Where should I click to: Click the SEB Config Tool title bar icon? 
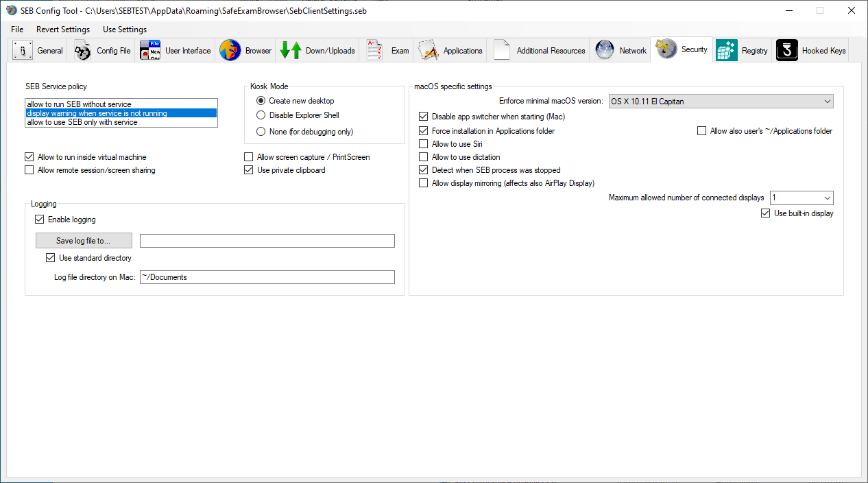tap(12, 10)
